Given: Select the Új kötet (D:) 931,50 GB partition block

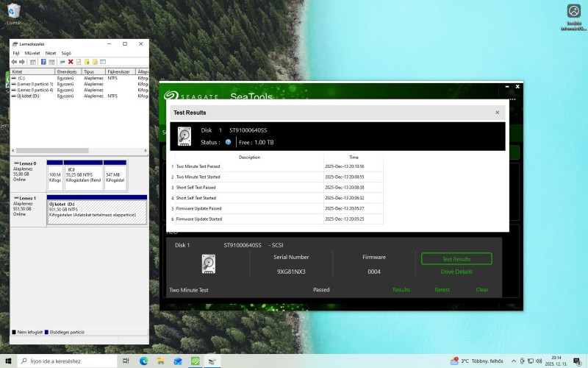Looking at the screenshot, I should click(97, 210).
